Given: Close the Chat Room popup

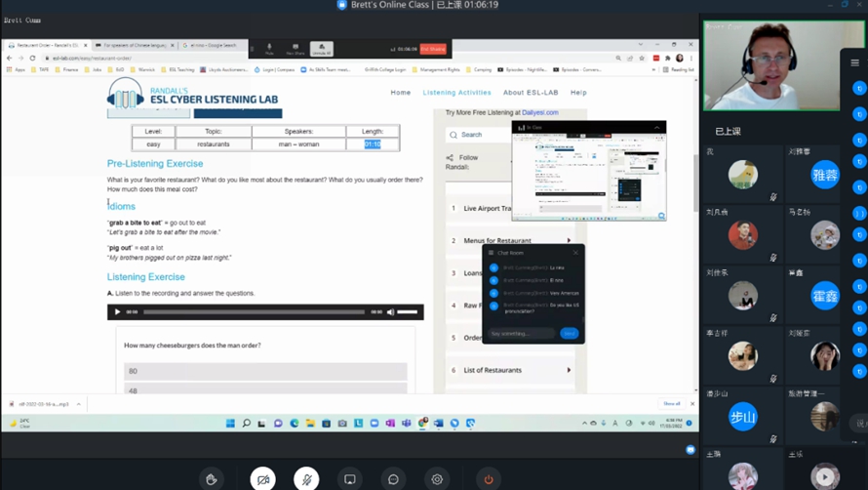Looking at the screenshot, I should tap(575, 253).
